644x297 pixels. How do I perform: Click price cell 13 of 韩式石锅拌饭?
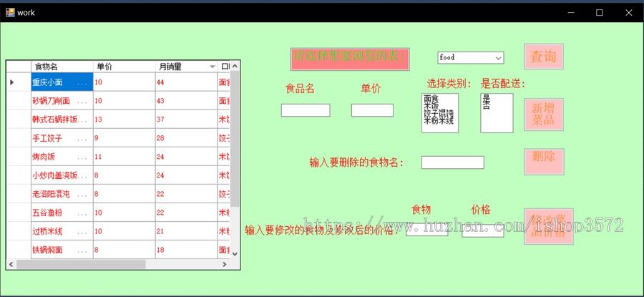tap(124, 120)
